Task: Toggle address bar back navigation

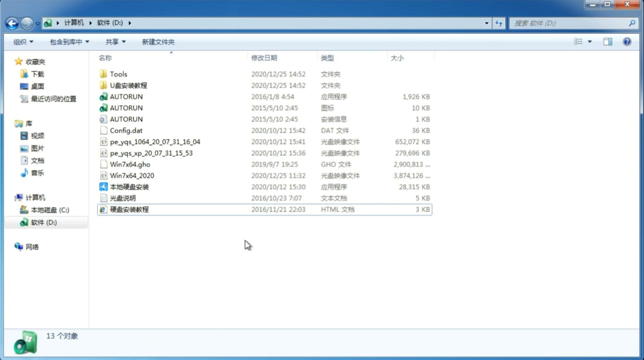Action: point(12,22)
